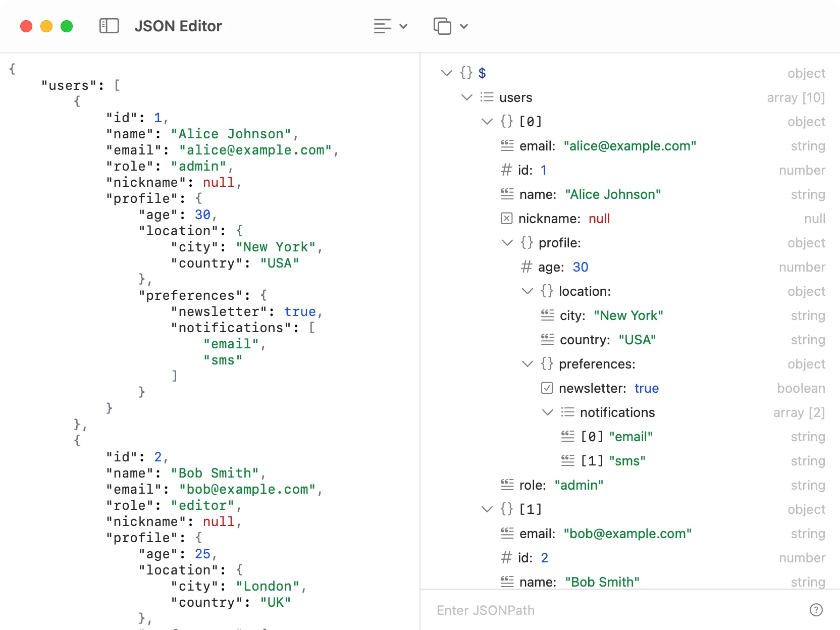Collapse the profile object node
The width and height of the screenshot is (840, 630).
pos(507,242)
